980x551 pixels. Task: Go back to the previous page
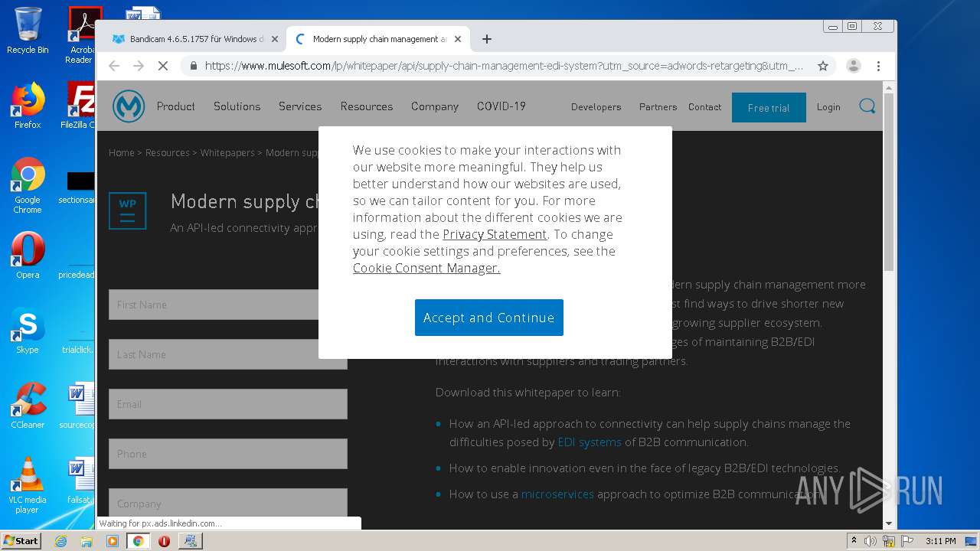click(x=114, y=66)
